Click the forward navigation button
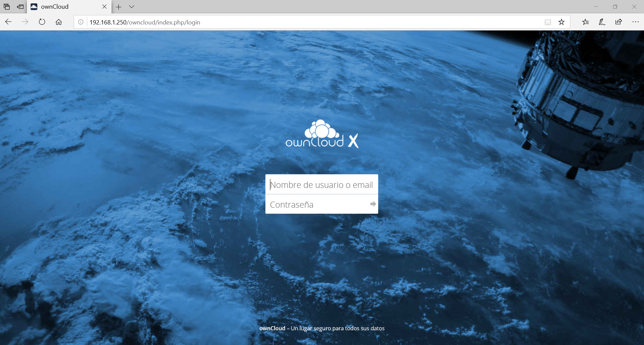The height and width of the screenshot is (345, 644). pyautogui.click(x=25, y=22)
